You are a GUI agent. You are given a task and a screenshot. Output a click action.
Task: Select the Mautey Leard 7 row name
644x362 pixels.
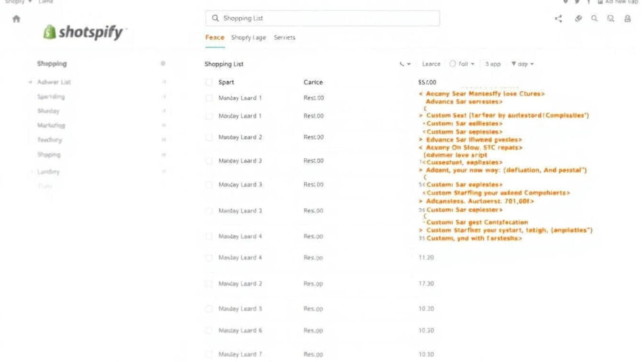tap(240, 354)
